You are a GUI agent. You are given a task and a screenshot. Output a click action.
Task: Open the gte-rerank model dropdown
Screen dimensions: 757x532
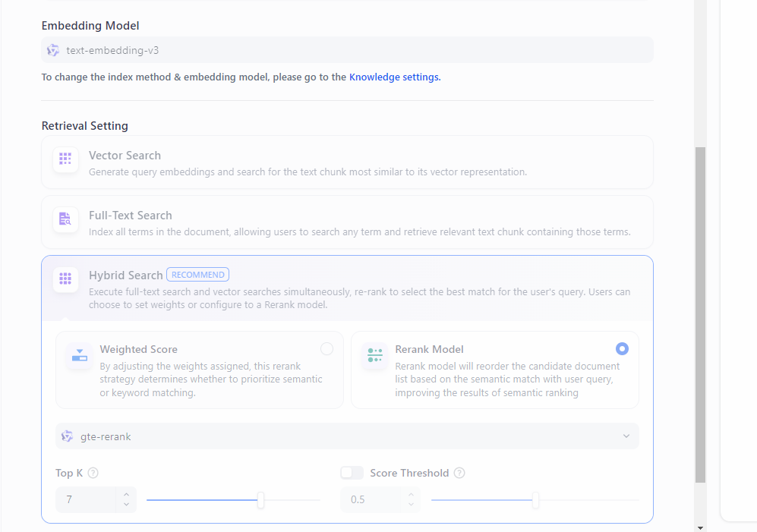coord(347,436)
